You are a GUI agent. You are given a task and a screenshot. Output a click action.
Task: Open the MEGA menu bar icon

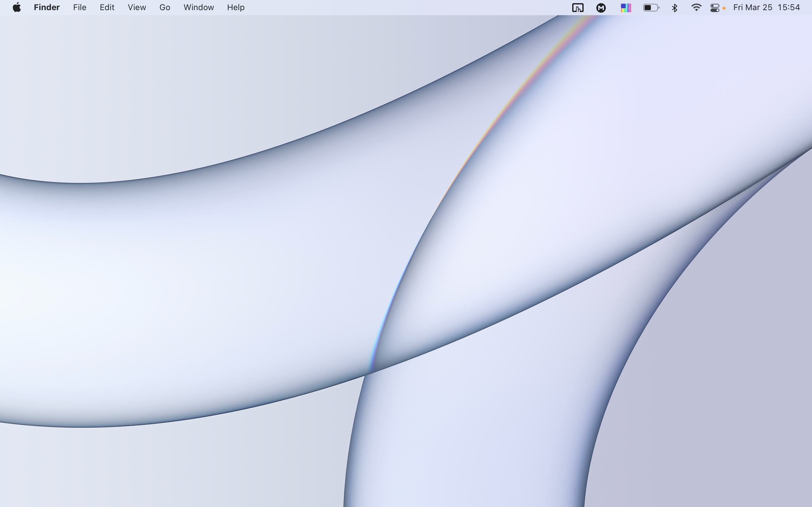click(601, 7)
